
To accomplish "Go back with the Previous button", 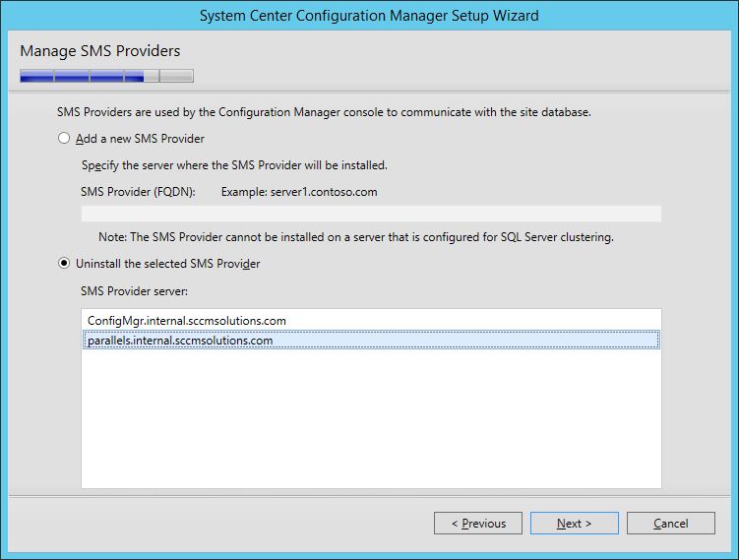I will tap(478, 524).
